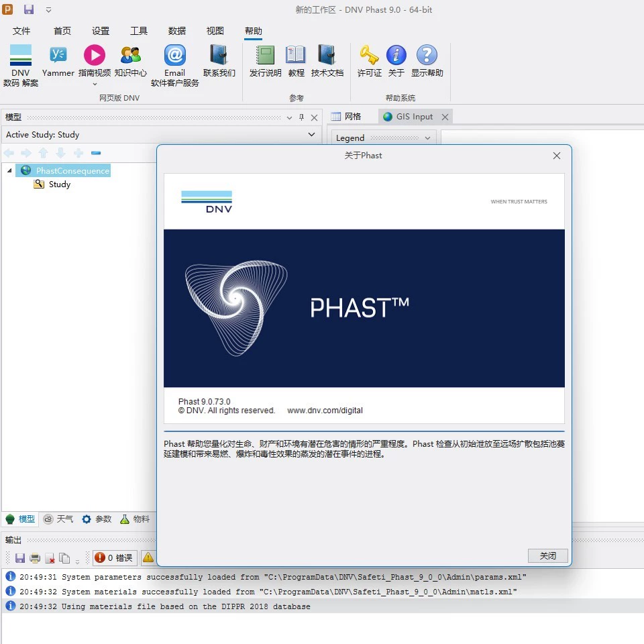Switch to the 数据 ribbon tab

(177, 31)
